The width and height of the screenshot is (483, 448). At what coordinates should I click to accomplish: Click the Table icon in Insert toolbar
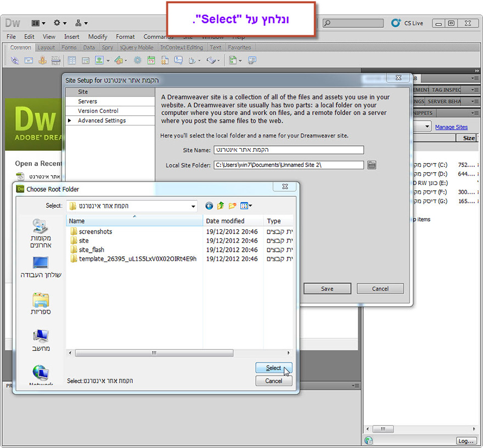(72, 60)
